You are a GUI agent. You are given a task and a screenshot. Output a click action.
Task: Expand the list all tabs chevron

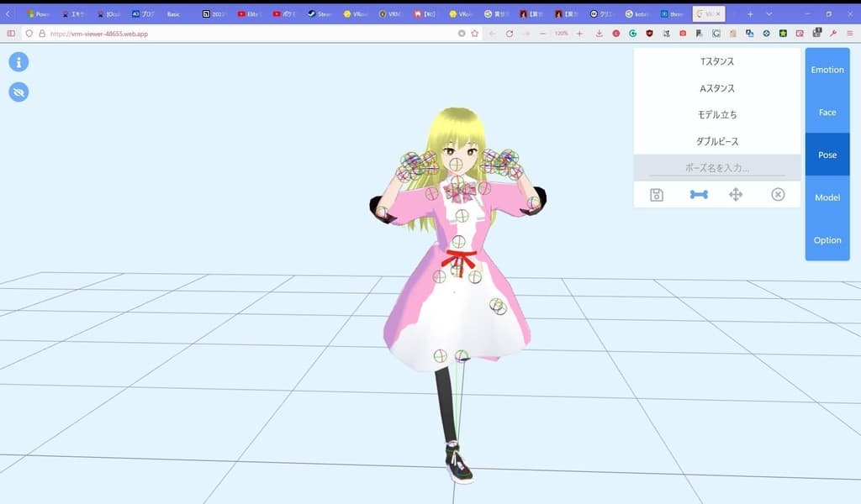click(x=769, y=13)
